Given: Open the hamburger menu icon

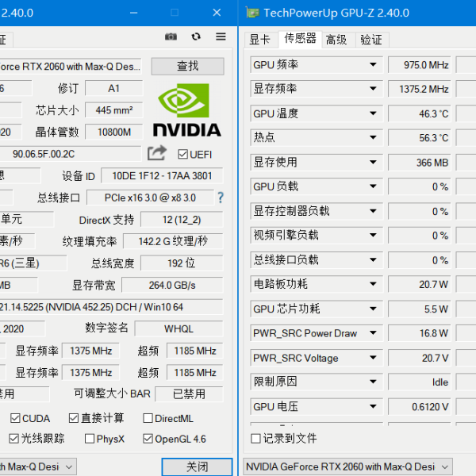Looking at the screenshot, I should (221, 36).
